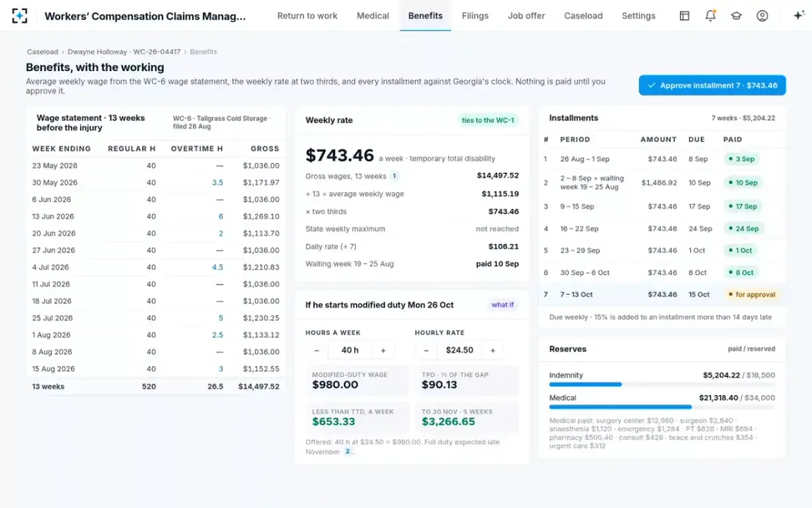Switch to the Medical tab
812x508 pixels.
click(x=373, y=16)
